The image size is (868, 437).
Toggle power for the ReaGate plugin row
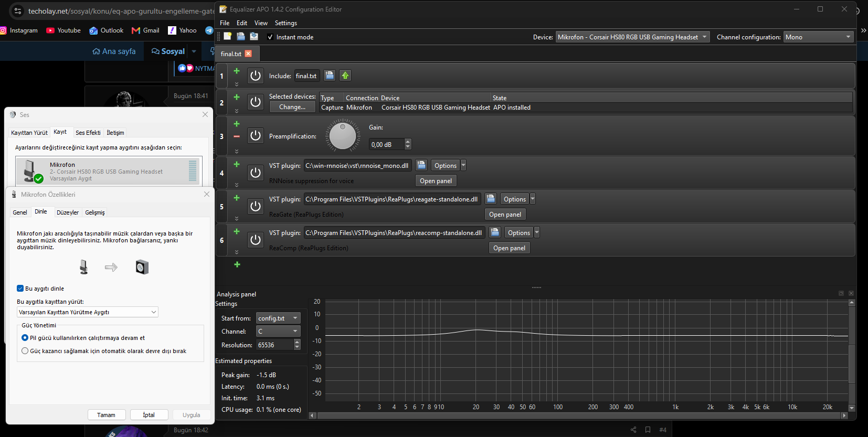(x=256, y=206)
